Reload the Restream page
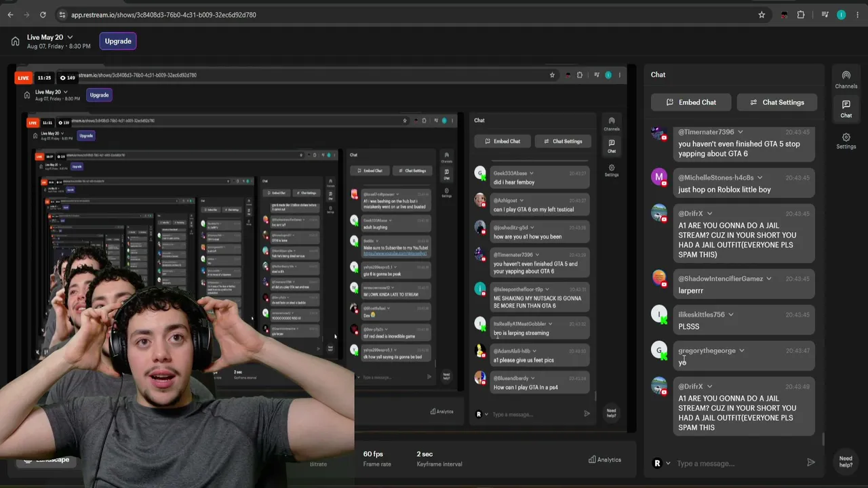868x488 pixels. click(43, 15)
